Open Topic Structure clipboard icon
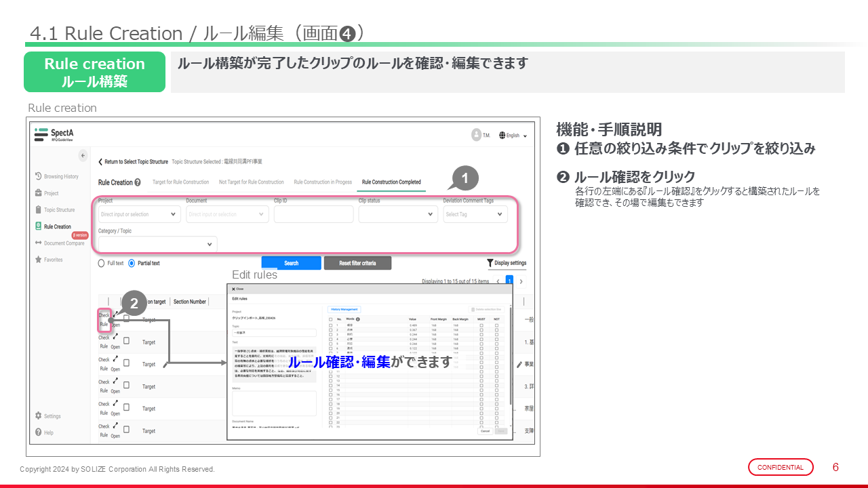868x488 pixels. 39,210
